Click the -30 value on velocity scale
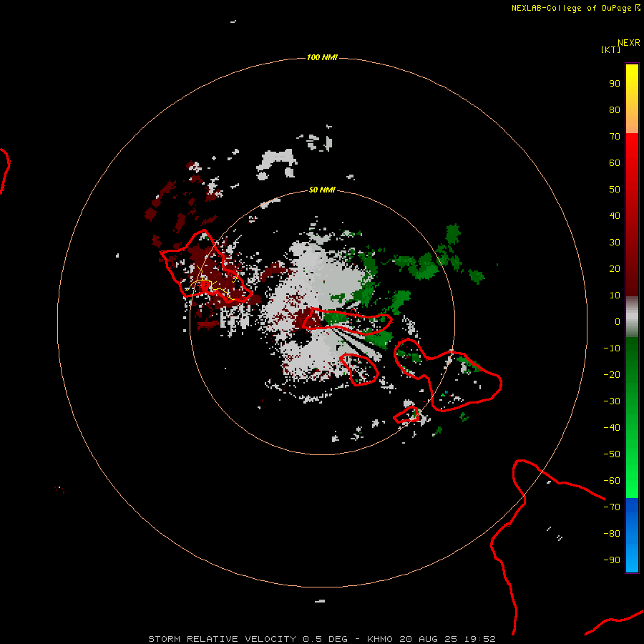The height and width of the screenshot is (644, 644). coord(612,401)
